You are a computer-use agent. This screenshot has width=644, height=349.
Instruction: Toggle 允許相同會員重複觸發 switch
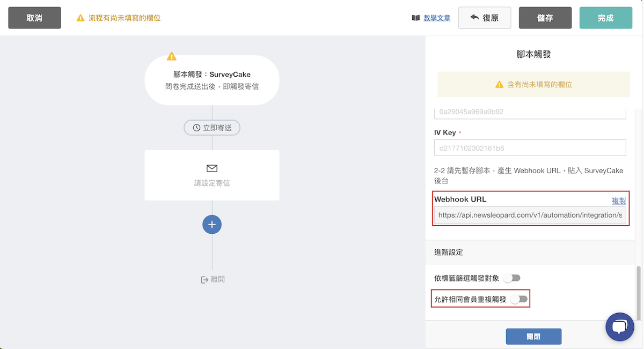(x=519, y=299)
